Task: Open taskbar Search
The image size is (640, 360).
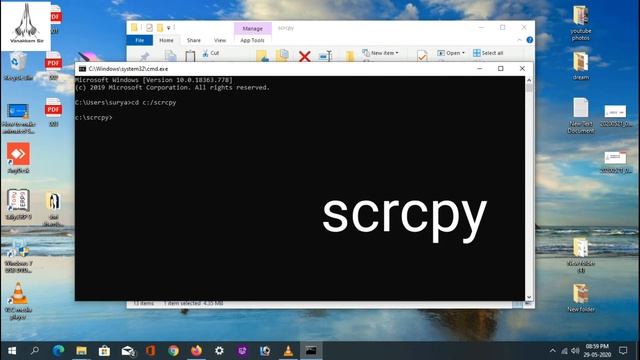Action: point(35,351)
